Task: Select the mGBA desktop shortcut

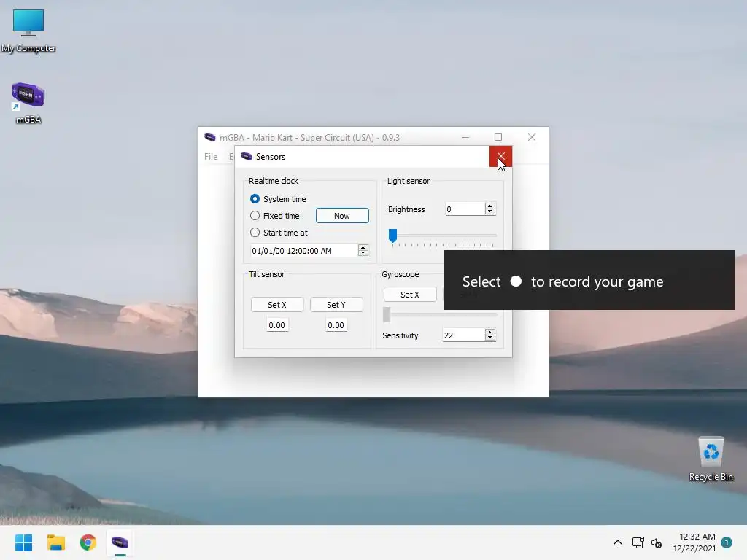Action: pyautogui.click(x=28, y=103)
